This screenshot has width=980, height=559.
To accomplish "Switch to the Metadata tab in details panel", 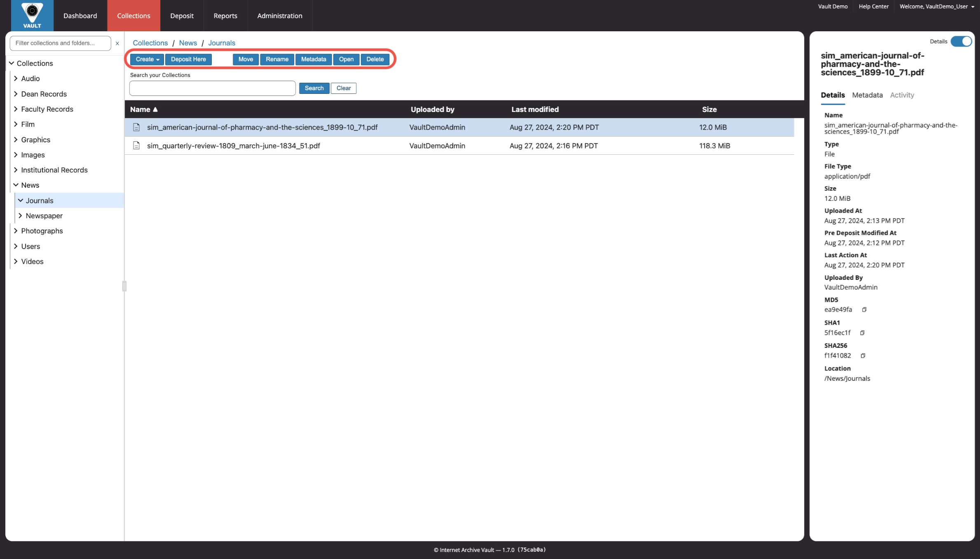I will [867, 95].
